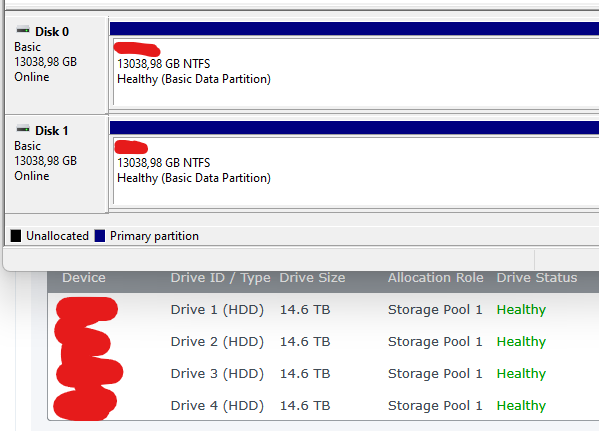Image resolution: width=599 pixels, height=431 pixels.
Task: Click the Disk 0 drive icon
Action: (23, 30)
